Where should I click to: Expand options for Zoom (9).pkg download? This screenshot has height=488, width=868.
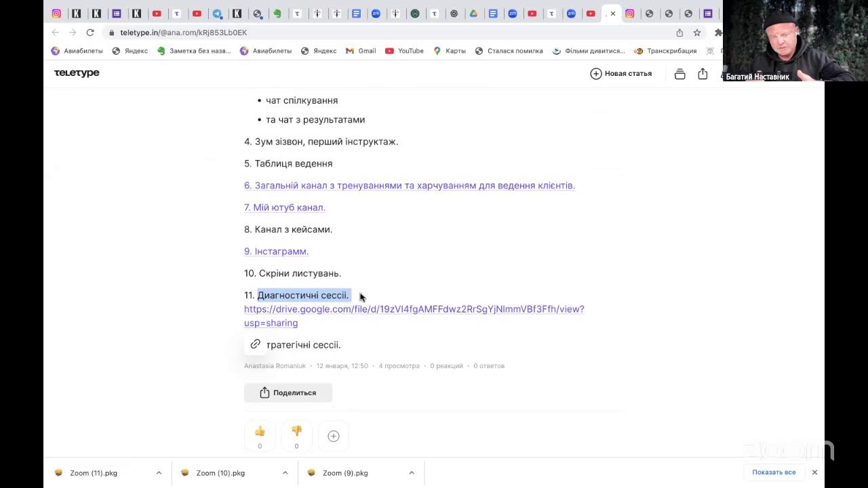(412, 473)
